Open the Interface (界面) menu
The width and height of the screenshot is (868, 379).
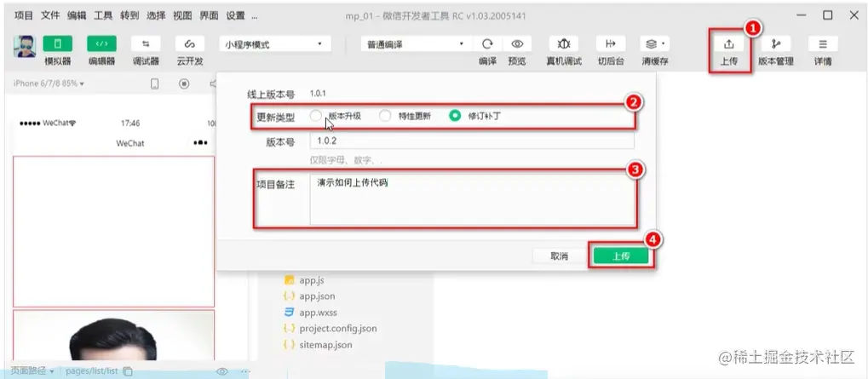209,15
